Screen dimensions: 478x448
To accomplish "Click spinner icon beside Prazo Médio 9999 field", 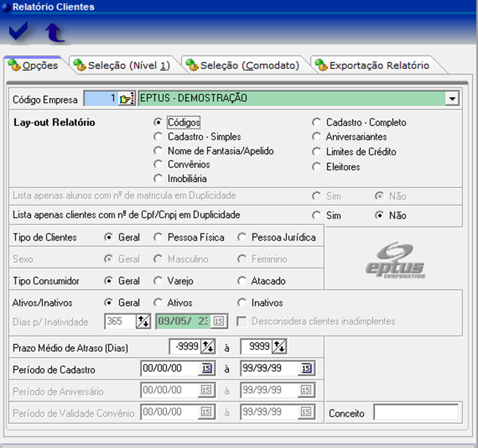I will point(279,347).
